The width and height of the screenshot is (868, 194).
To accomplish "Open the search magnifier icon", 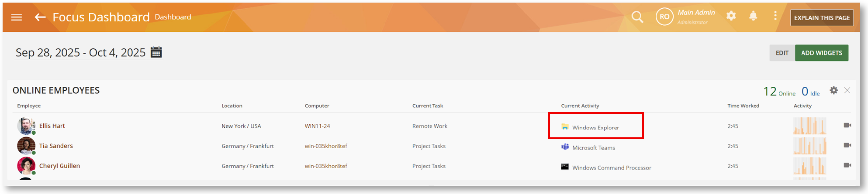I will [x=637, y=17].
